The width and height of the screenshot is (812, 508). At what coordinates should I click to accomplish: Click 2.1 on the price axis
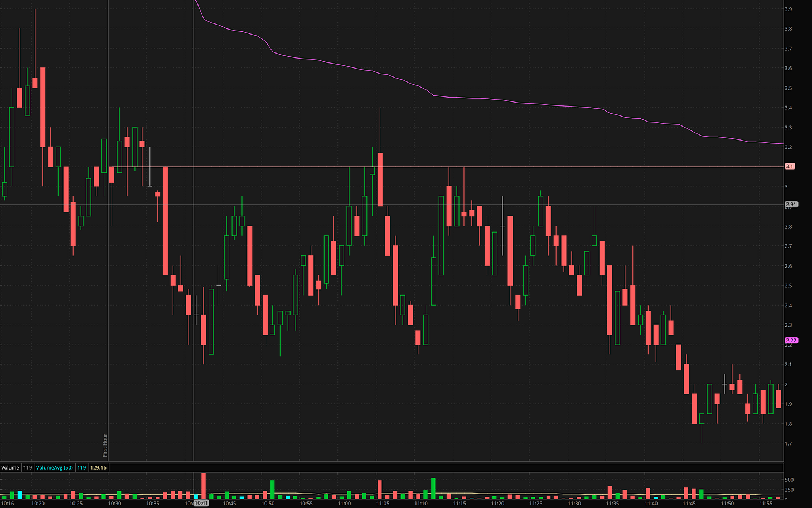click(x=789, y=365)
